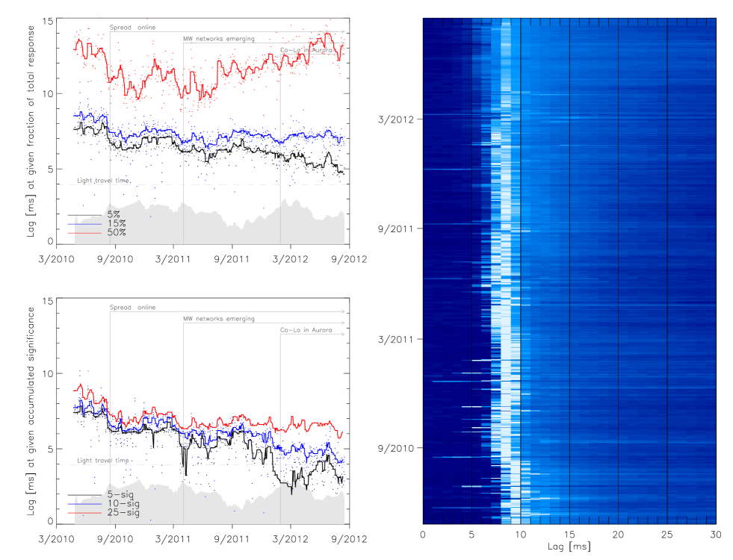Click 'Co-Lo in Aurora' label in accumulated significance plot
The height and width of the screenshot is (560, 733).
click(x=306, y=330)
